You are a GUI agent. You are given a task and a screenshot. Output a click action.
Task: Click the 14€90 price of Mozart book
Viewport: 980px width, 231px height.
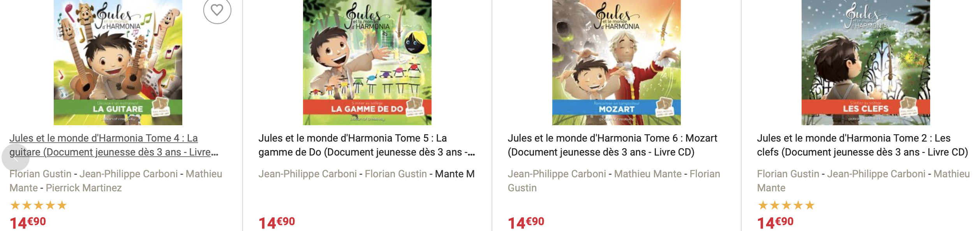pos(526,222)
